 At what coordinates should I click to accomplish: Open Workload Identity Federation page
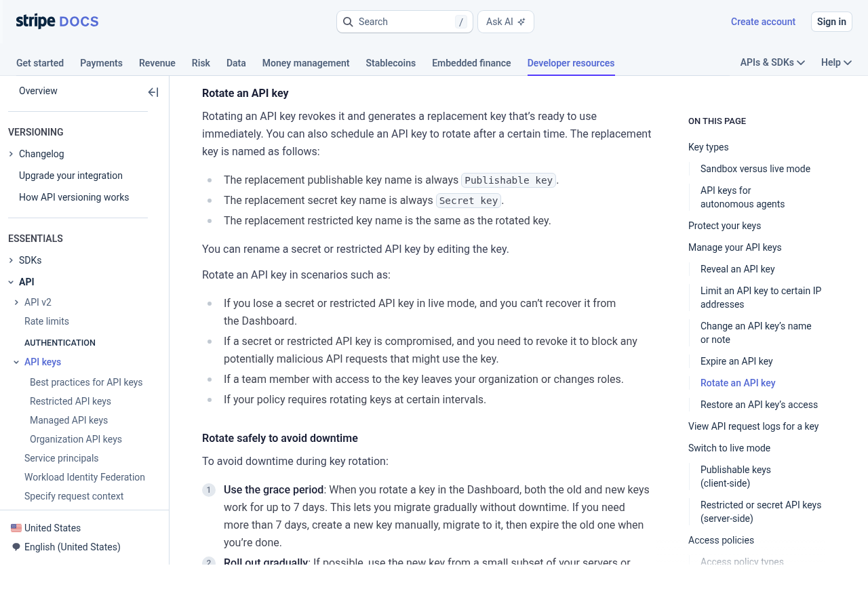(x=85, y=477)
